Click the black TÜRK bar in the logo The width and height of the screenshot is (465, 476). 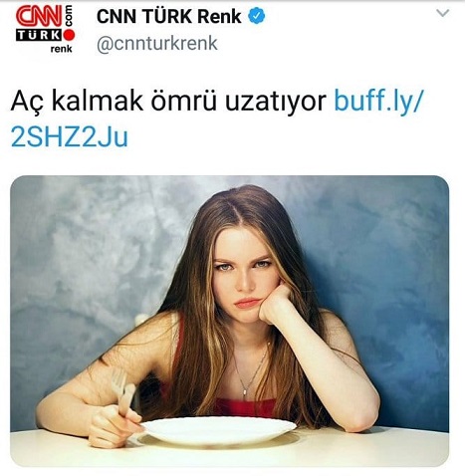pyautogui.click(x=39, y=35)
